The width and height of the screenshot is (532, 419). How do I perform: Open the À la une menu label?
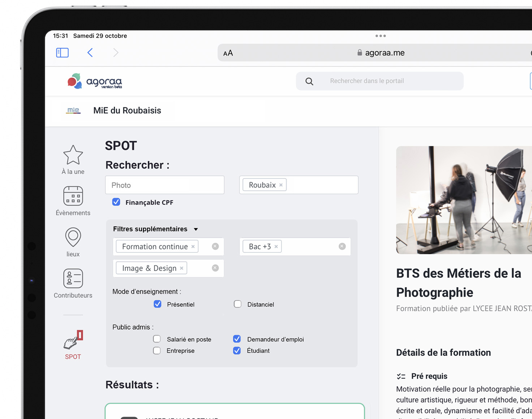[x=73, y=172]
